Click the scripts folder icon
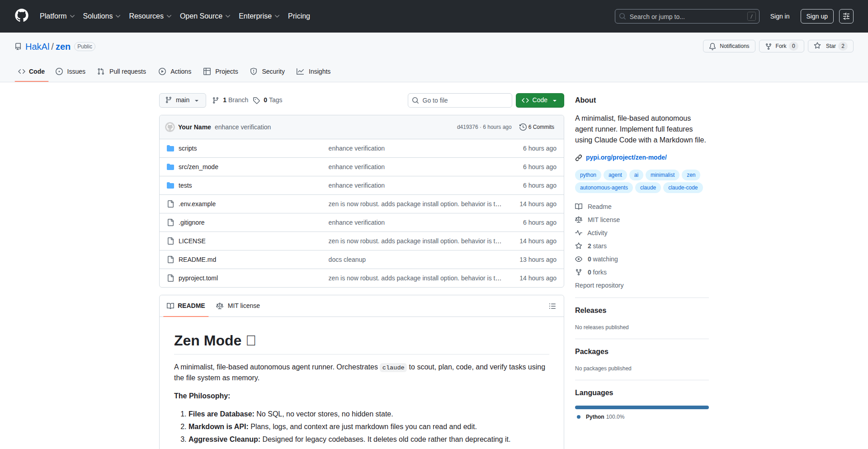 [x=170, y=148]
